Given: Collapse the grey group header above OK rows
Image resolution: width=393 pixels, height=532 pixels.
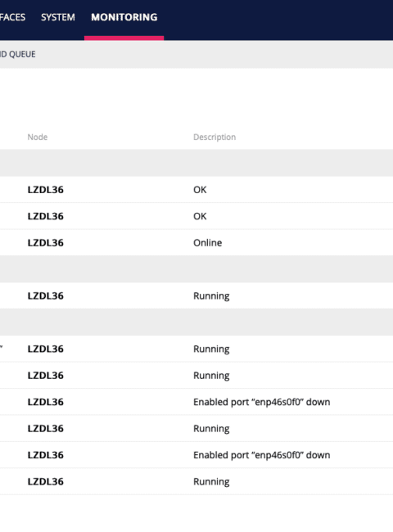Looking at the screenshot, I should pos(196,163).
